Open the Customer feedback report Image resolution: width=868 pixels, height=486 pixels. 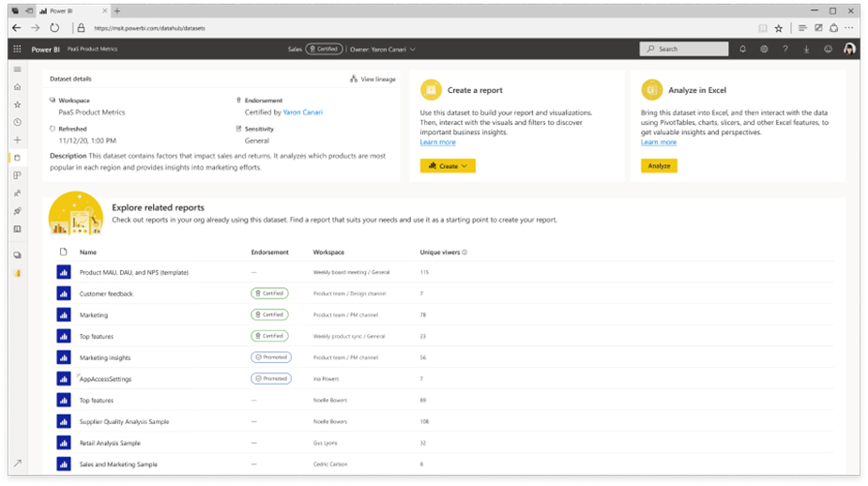(106, 294)
